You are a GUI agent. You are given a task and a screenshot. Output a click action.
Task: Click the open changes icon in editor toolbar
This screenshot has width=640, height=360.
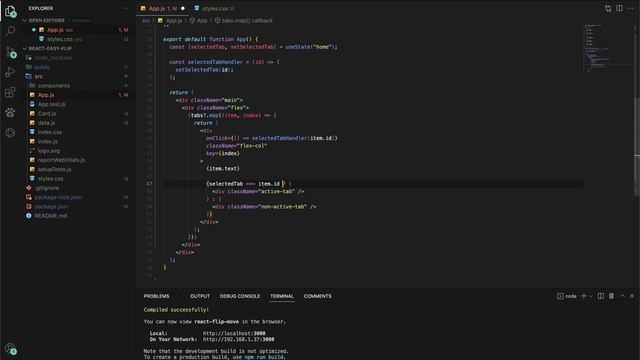pos(608,8)
